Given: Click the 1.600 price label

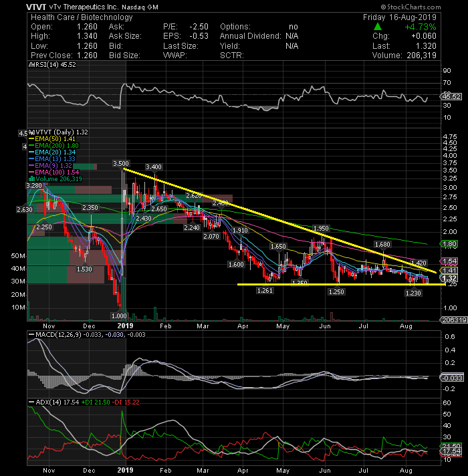Looking at the screenshot, I should click(x=236, y=265).
